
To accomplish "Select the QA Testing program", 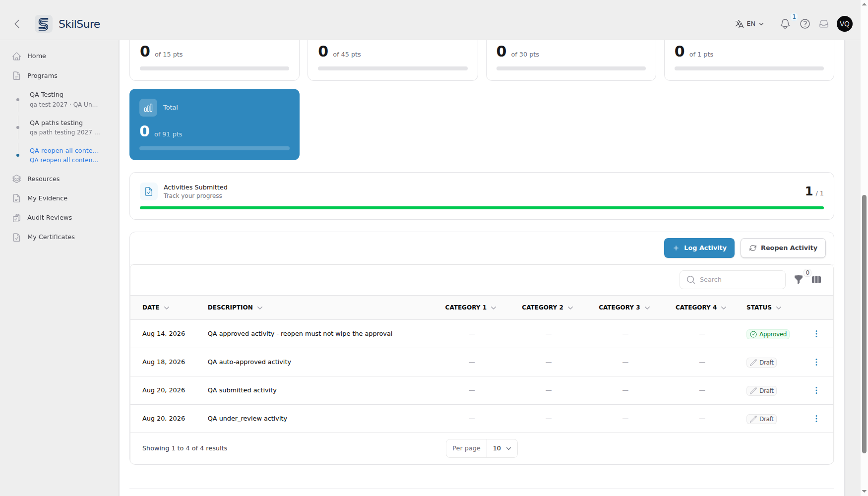I will pos(63,99).
